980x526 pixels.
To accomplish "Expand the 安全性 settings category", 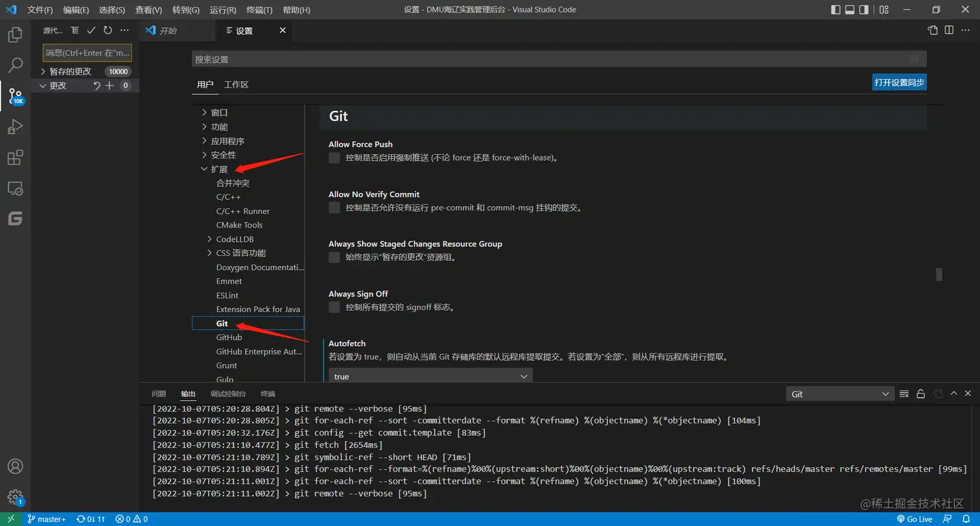I will (x=205, y=155).
